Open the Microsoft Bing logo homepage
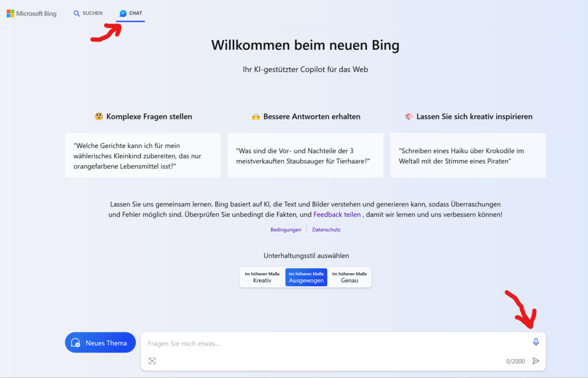Image resolution: width=588 pixels, height=378 pixels. click(32, 14)
